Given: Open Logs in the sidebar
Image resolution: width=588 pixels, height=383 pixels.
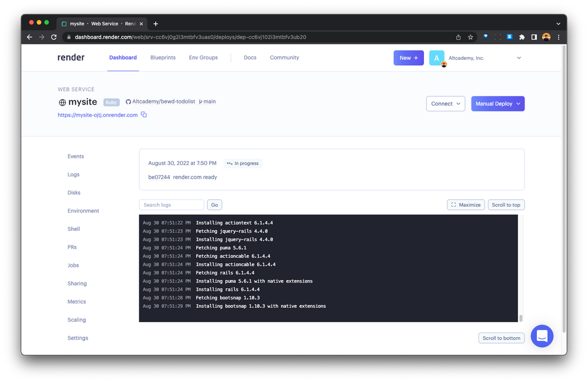Looking at the screenshot, I should 73,174.
